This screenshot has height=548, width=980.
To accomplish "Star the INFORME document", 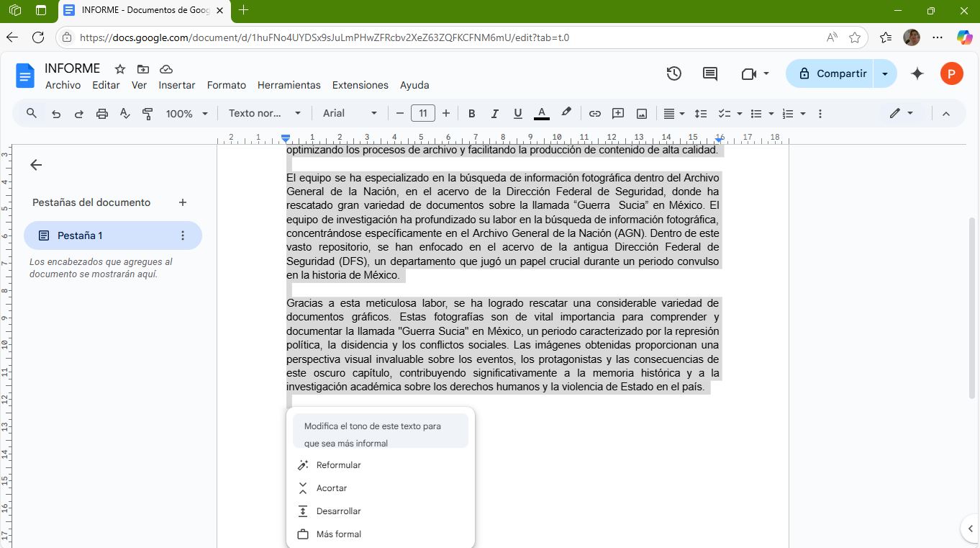I will (120, 69).
